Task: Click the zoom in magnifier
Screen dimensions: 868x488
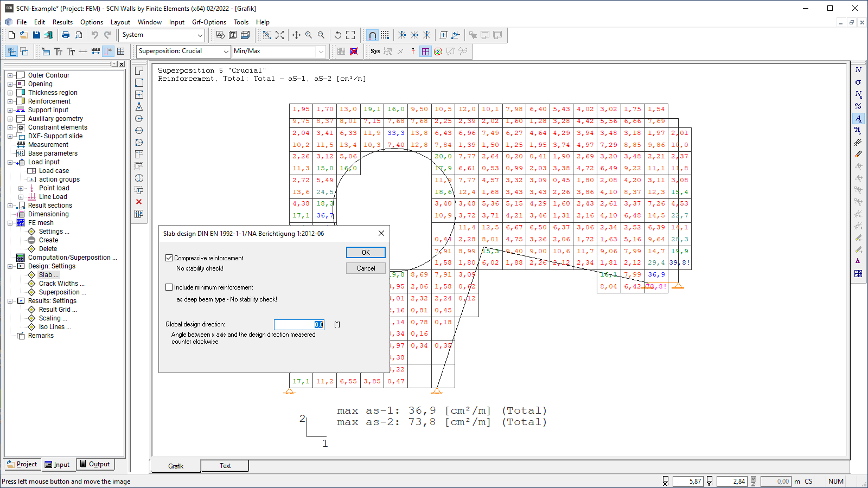Action: 309,35
